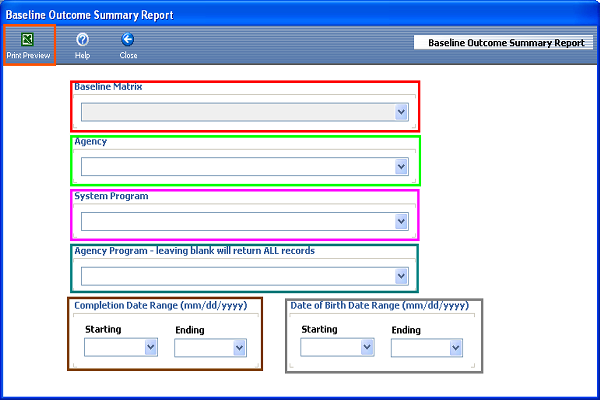The width and height of the screenshot is (600, 400).
Task: Open Date of Birth Starting dropdown arrow
Action: (x=367, y=348)
